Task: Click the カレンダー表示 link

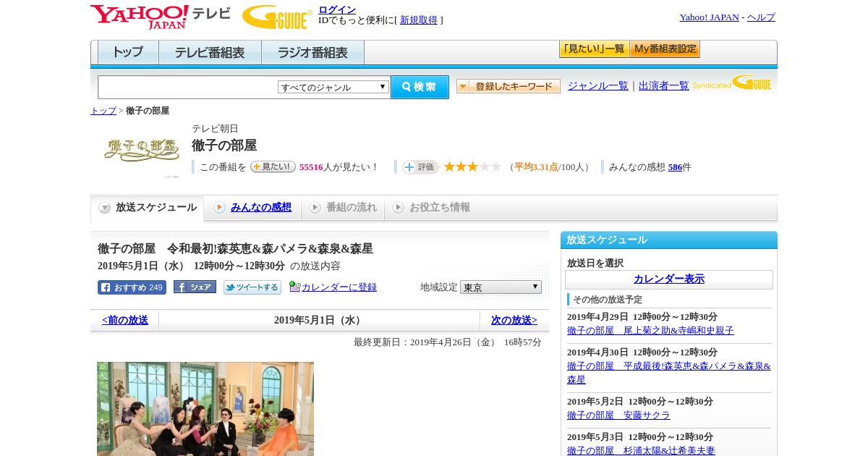Action: click(x=669, y=279)
